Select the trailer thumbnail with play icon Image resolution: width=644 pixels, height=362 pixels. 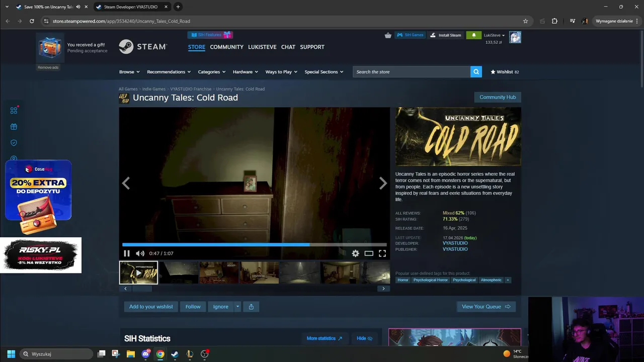pyautogui.click(x=138, y=273)
